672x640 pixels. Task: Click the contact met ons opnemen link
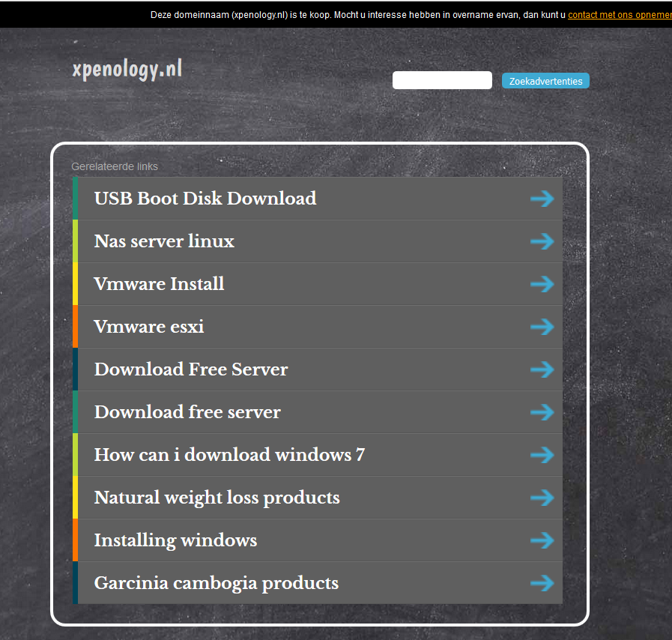(x=620, y=14)
